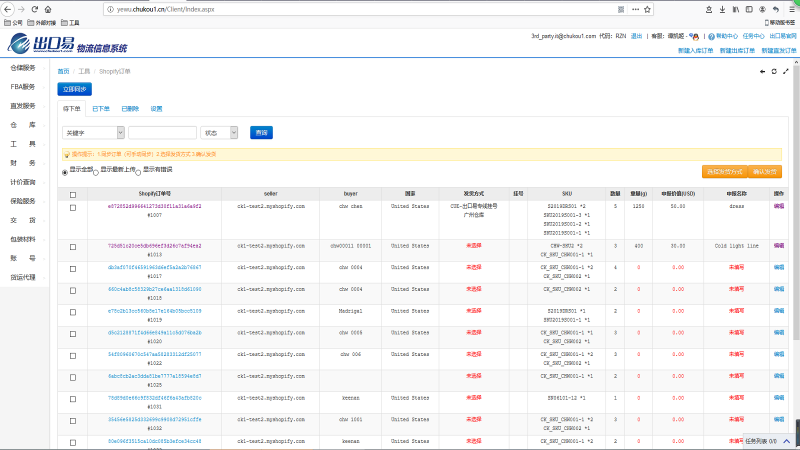Expand the task list chevron at bottom right
Screen dimensions: 800x450
(787, 441)
